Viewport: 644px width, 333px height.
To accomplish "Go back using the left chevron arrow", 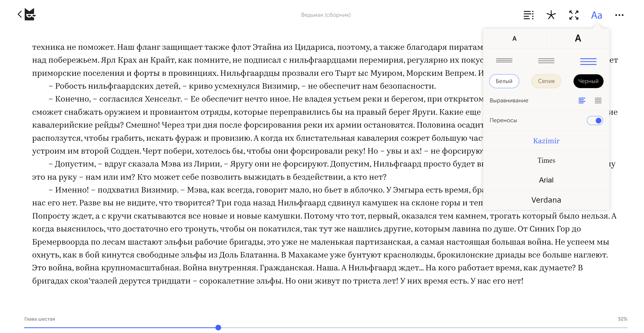I will pos(20,14).
